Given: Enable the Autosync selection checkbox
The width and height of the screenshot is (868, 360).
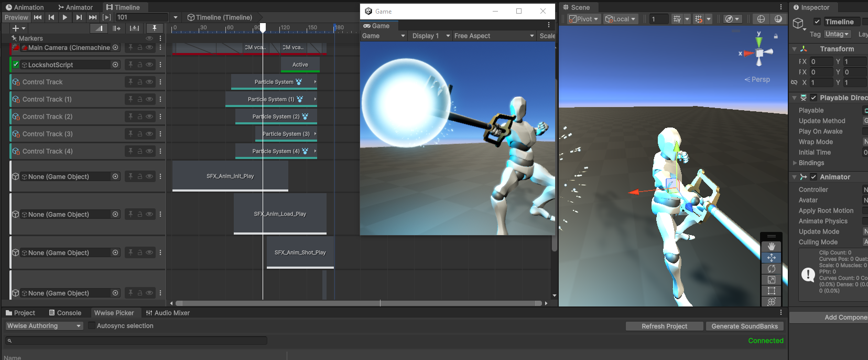Looking at the screenshot, I should [92, 326].
